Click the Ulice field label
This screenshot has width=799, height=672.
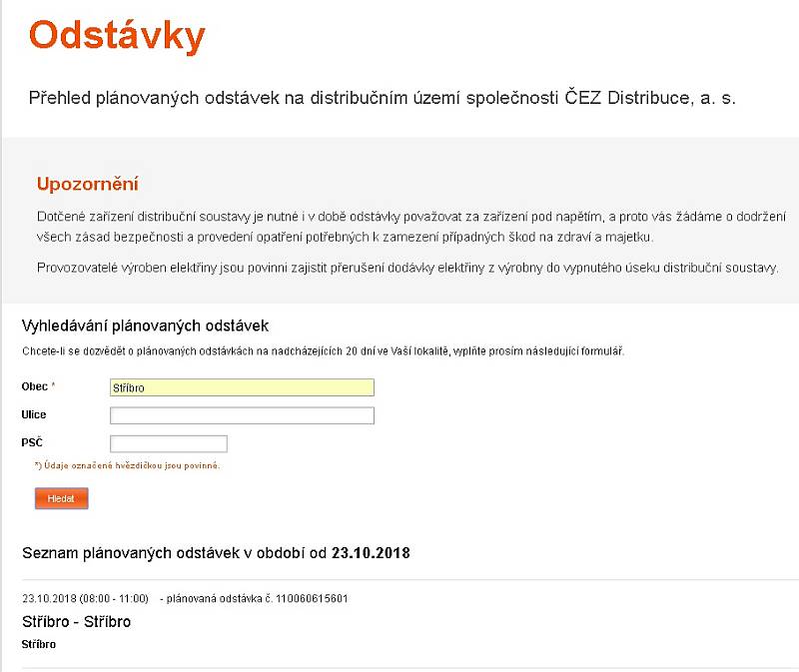(x=34, y=414)
